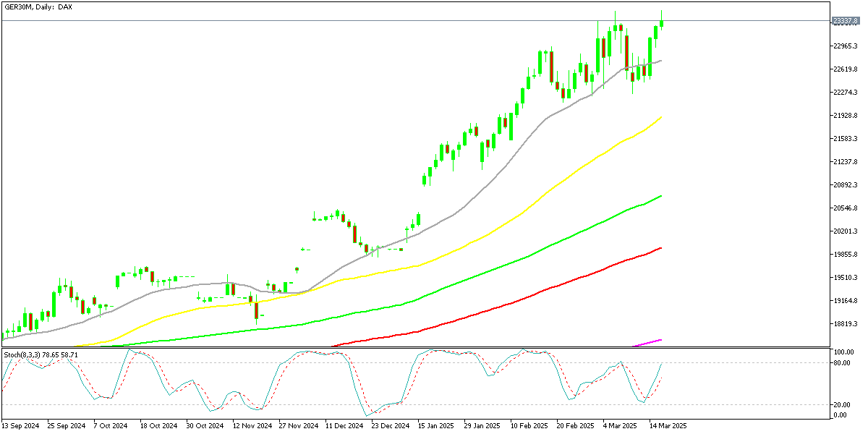
Task: Select the 18819.3 price axis label
Action: (845, 324)
